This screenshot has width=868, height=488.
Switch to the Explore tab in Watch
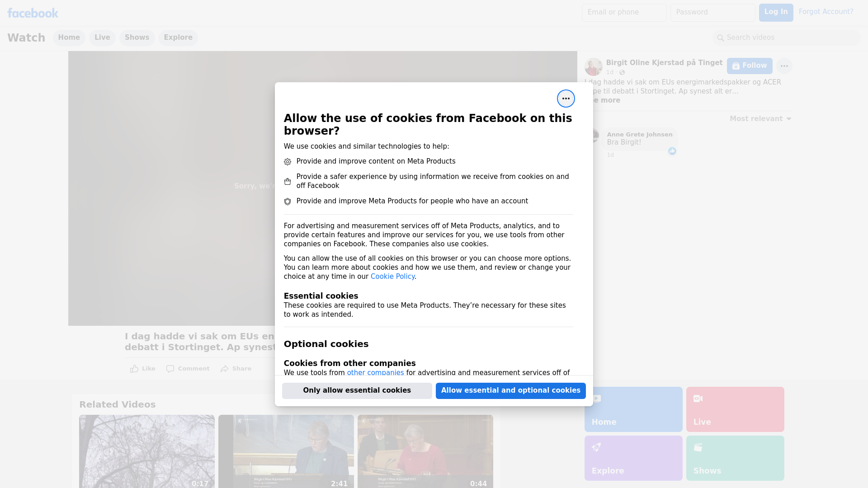point(178,38)
